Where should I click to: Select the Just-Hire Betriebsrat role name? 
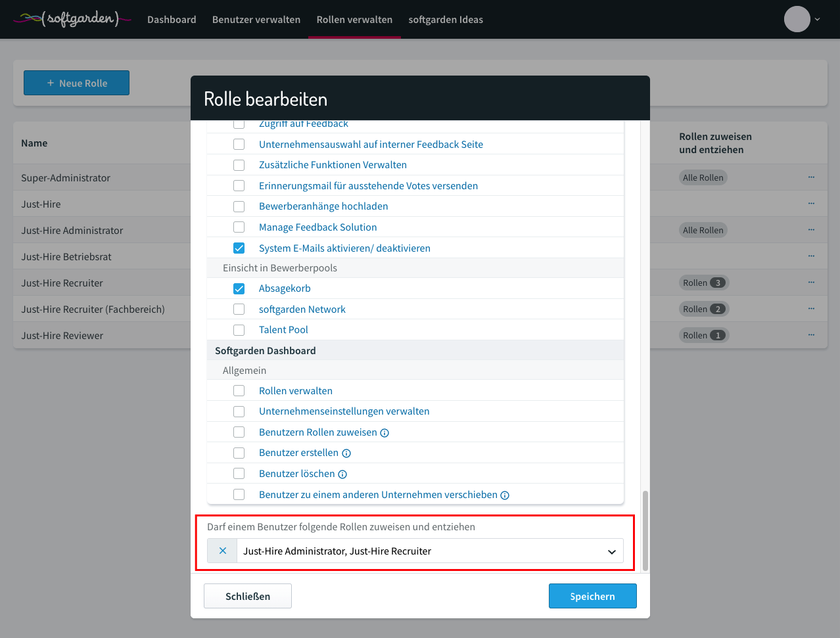(x=66, y=256)
